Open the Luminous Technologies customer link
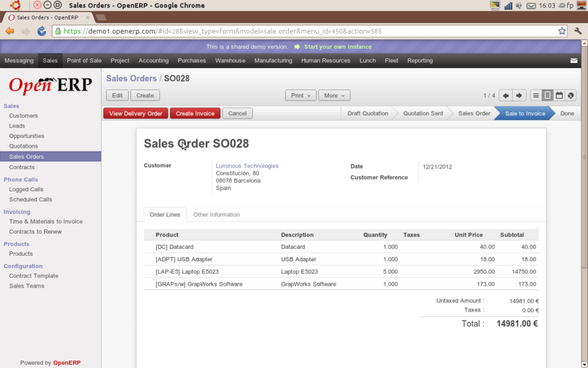This screenshot has width=588, height=368. [x=247, y=166]
